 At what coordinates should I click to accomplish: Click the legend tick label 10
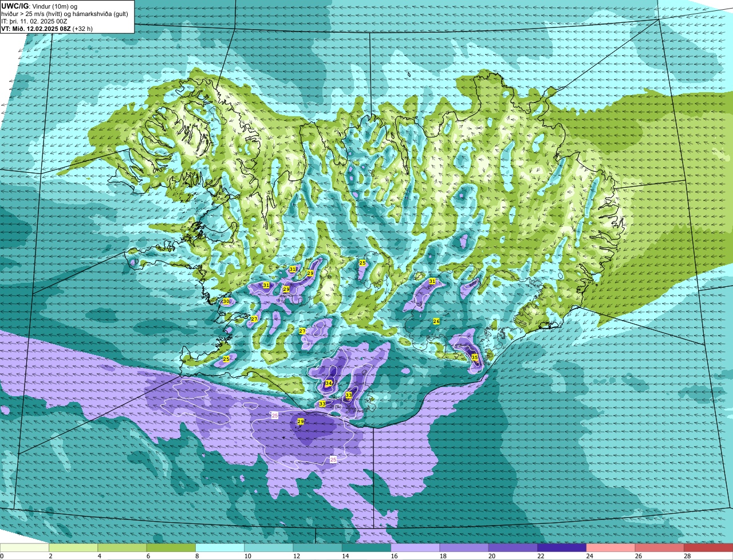[247, 556]
